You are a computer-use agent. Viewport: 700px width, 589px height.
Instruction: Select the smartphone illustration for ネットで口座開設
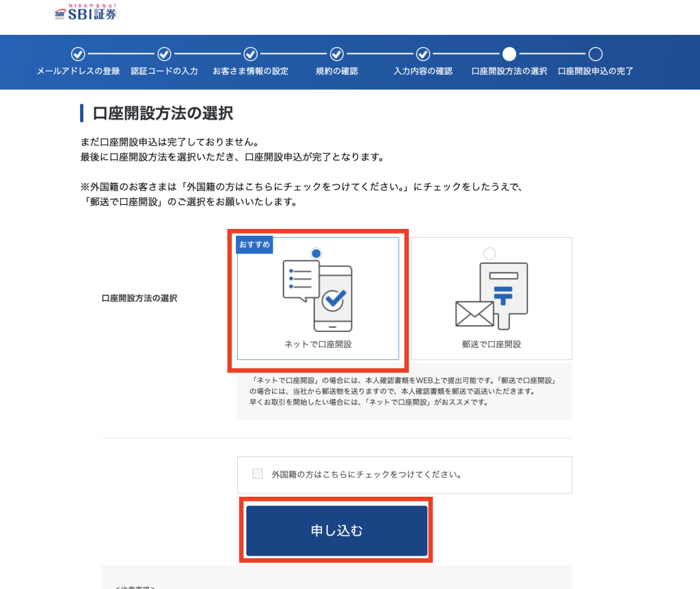coord(318,294)
